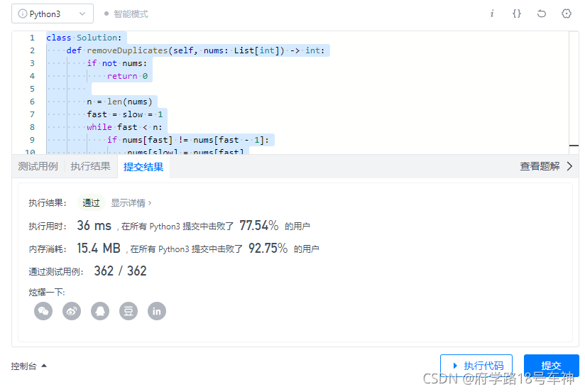Viewport: 585px width, 392px height.
Task: Expand the chevron next to 查看题解
Action: click(569, 166)
